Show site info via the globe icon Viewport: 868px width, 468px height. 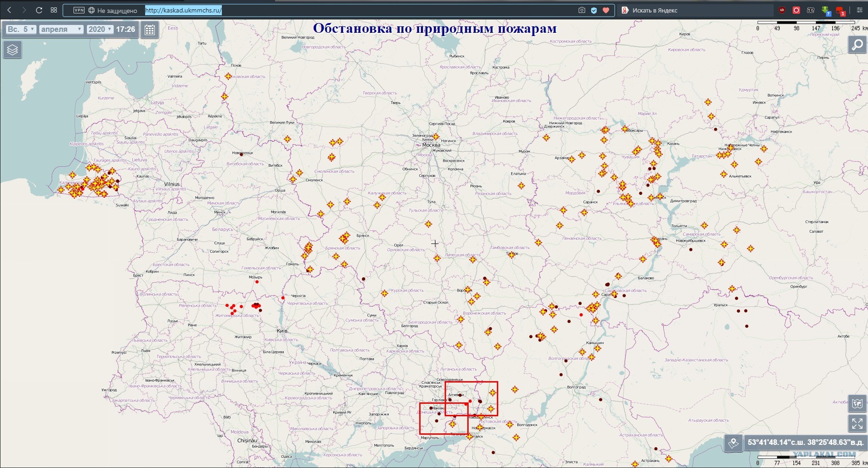[92, 10]
